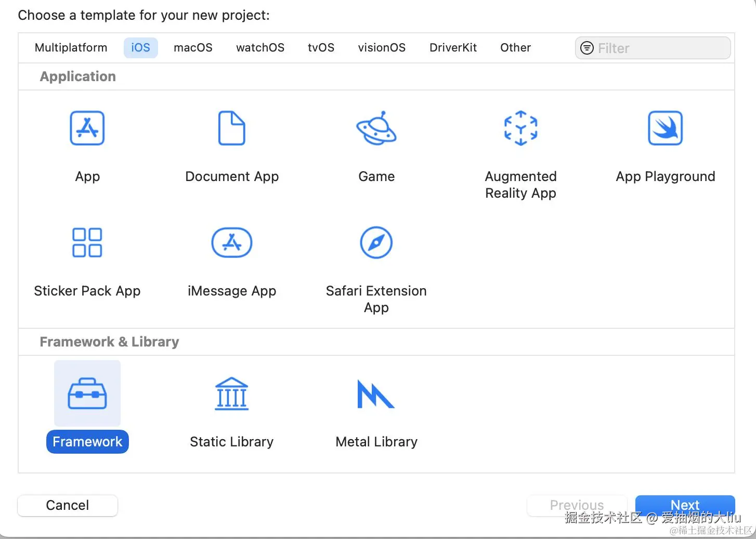The image size is (756, 539).
Task: Click the 'Augmented Reality App' label
Action: (x=520, y=185)
